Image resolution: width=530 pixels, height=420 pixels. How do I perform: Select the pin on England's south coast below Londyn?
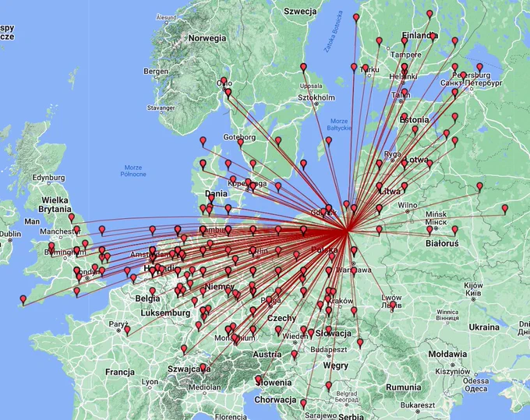tap(76, 291)
